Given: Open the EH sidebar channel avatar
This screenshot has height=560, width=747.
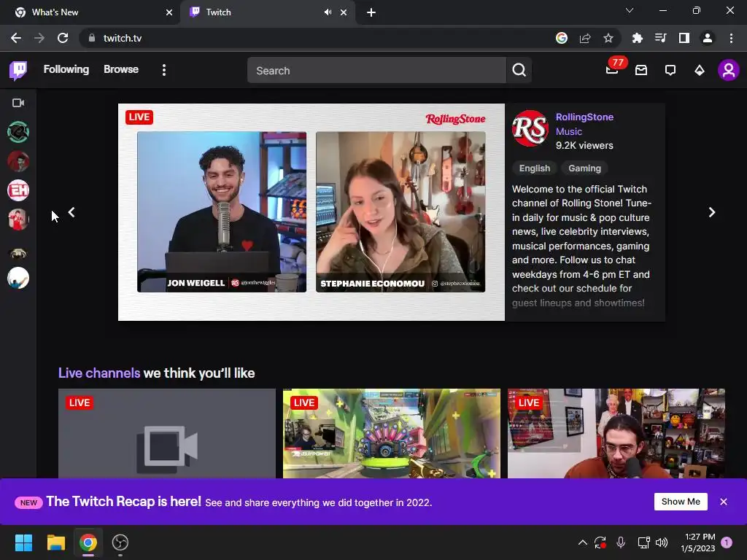Looking at the screenshot, I should click(x=18, y=190).
